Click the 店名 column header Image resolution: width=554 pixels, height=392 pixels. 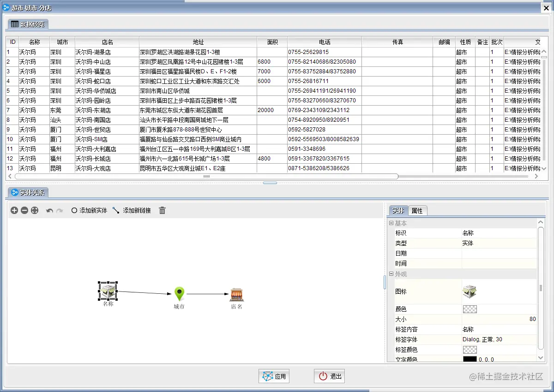[107, 42]
